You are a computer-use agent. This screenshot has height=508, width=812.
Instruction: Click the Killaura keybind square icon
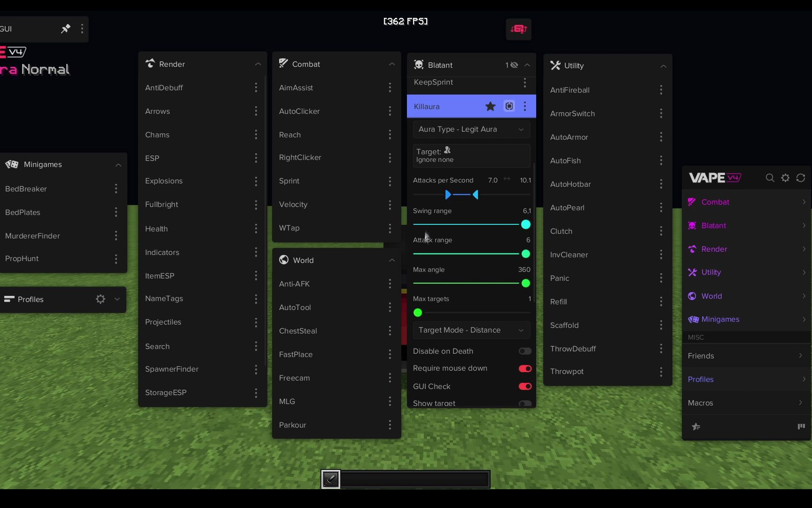[509, 106]
